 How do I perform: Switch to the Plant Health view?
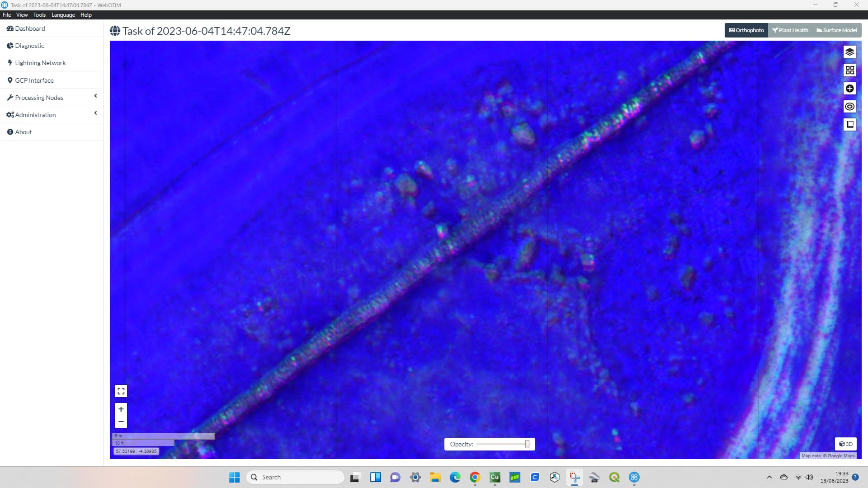tap(790, 30)
